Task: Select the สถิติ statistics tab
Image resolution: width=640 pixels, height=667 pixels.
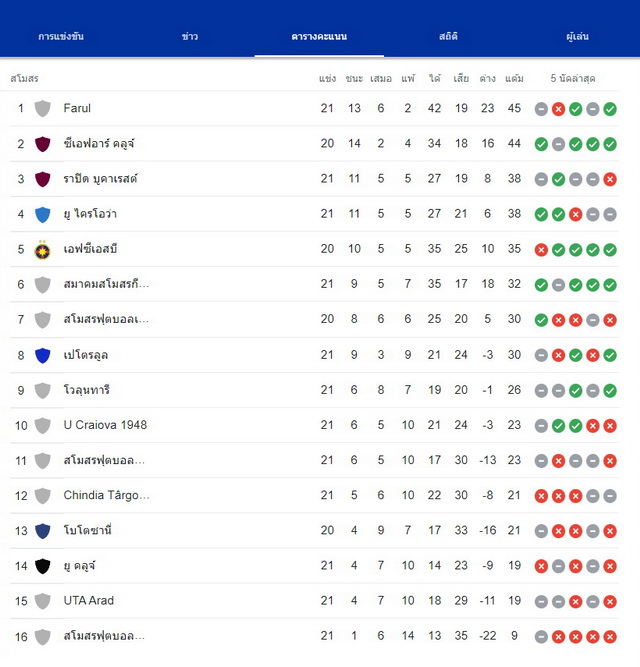Action: tap(448, 36)
